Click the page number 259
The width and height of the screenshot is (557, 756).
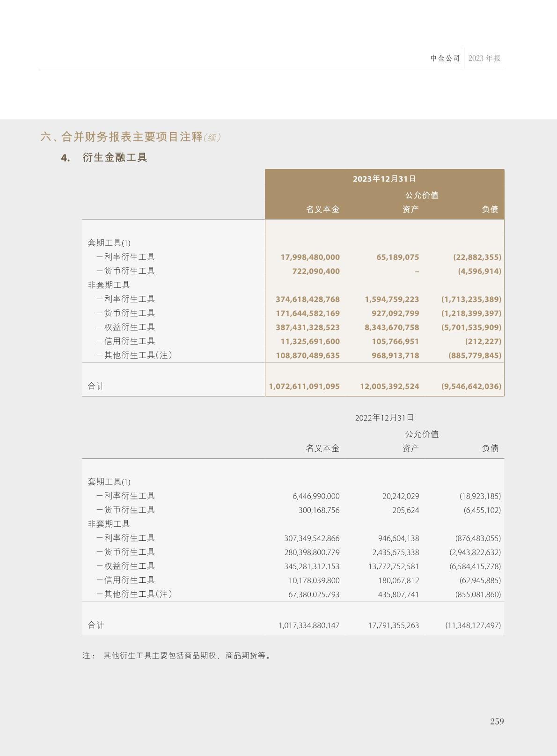point(497,721)
